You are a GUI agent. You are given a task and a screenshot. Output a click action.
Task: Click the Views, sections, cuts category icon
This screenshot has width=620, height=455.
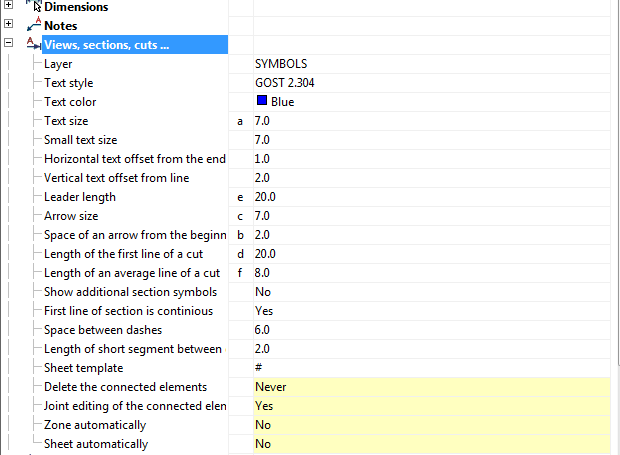(34, 44)
